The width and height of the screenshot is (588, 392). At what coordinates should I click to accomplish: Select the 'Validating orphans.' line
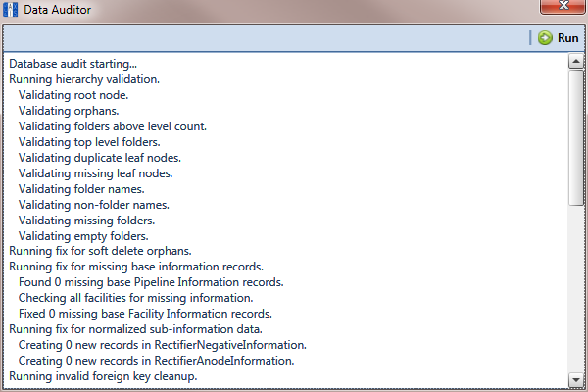click(69, 111)
